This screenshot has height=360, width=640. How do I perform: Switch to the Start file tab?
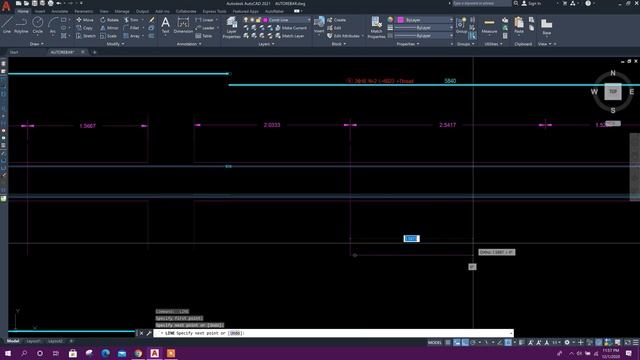tap(14, 52)
